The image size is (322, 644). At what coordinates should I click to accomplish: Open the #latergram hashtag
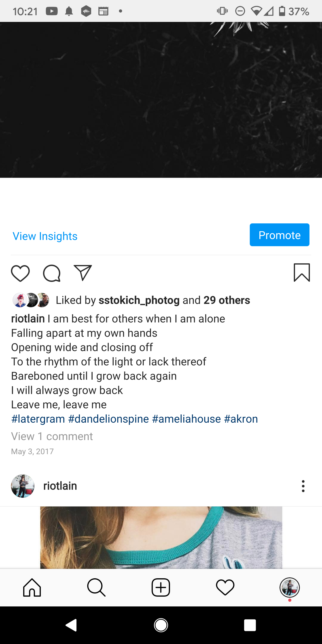[x=38, y=419]
